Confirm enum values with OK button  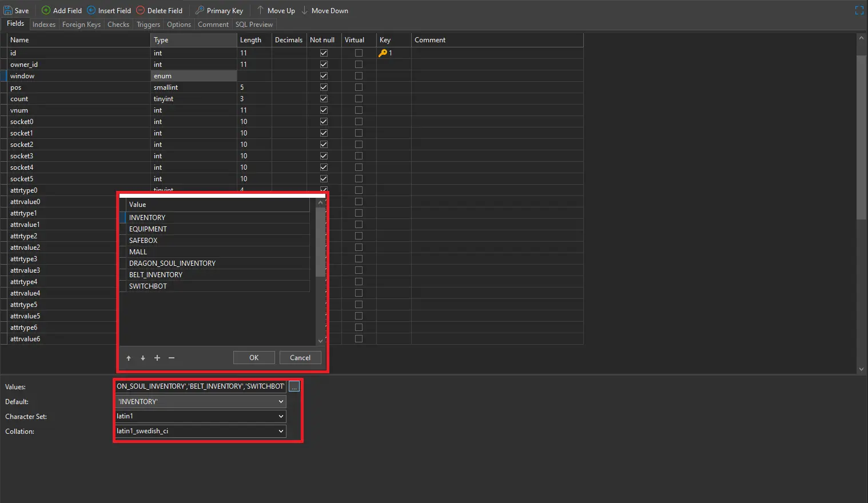click(254, 358)
